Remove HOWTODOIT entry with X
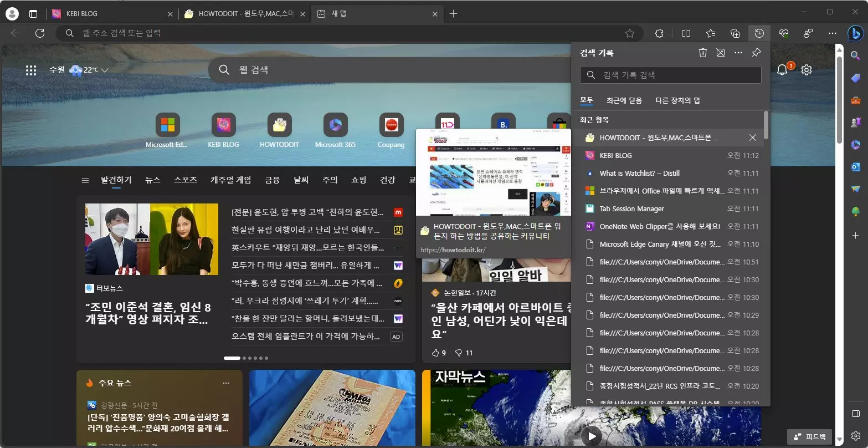 coord(752,138)
